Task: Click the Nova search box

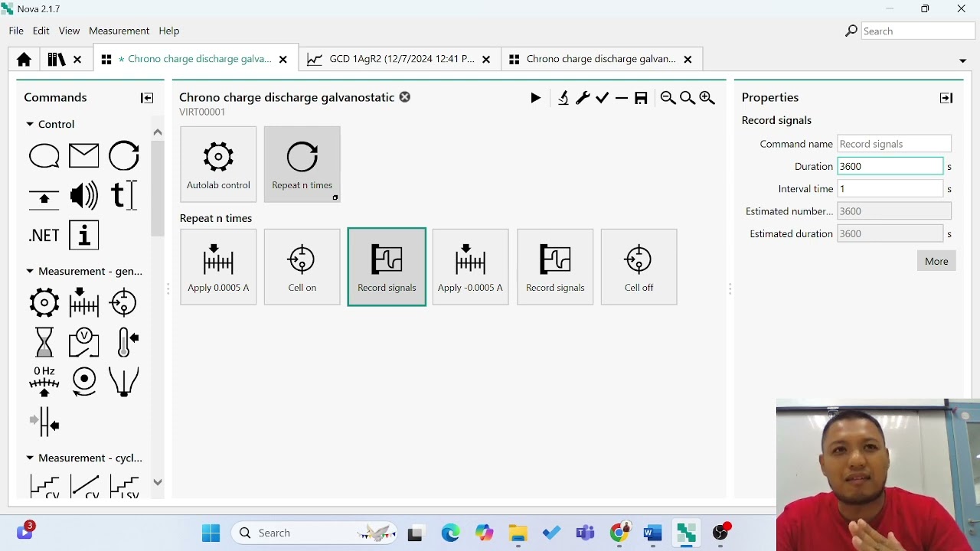Action: [917, 31]
